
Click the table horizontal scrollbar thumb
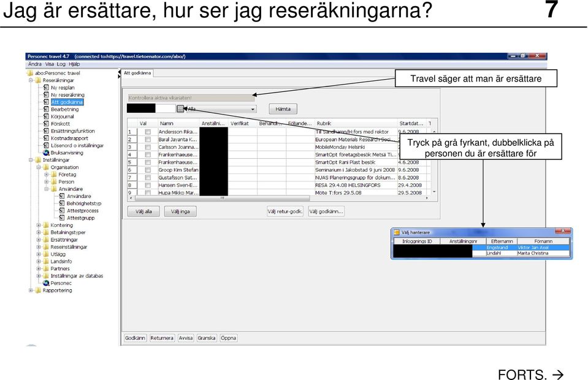tap(222, 198)
